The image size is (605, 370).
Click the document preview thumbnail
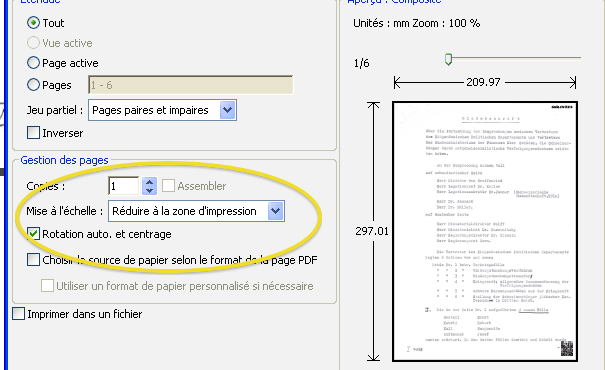[485, 231]
